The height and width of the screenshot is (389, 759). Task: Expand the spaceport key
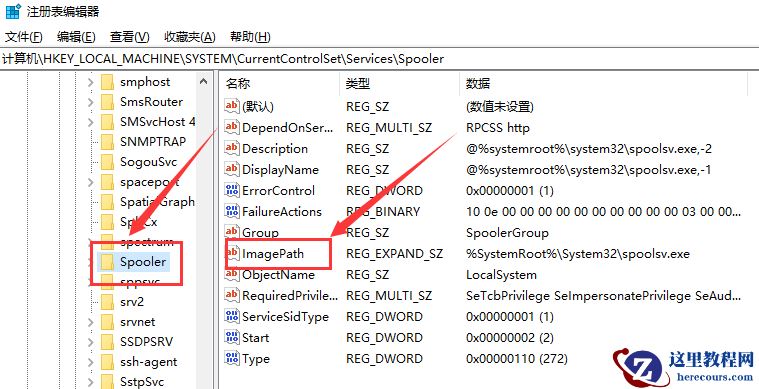click(x=91, y=182)
